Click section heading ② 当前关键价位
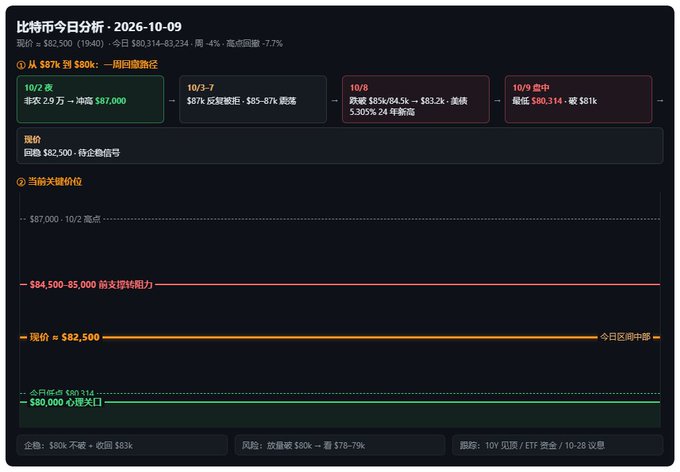The height and width of the screenshot is (472, 680). click(x=49, y=182)
